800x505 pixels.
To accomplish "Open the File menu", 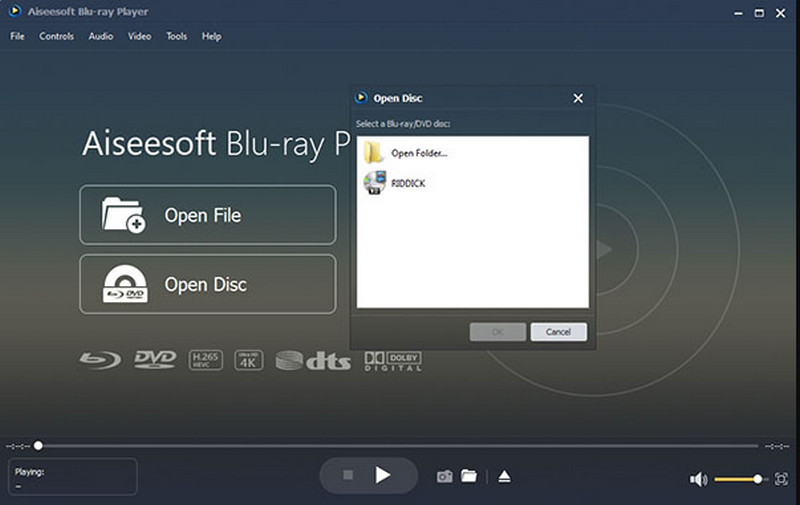I will tap(17, 36).
